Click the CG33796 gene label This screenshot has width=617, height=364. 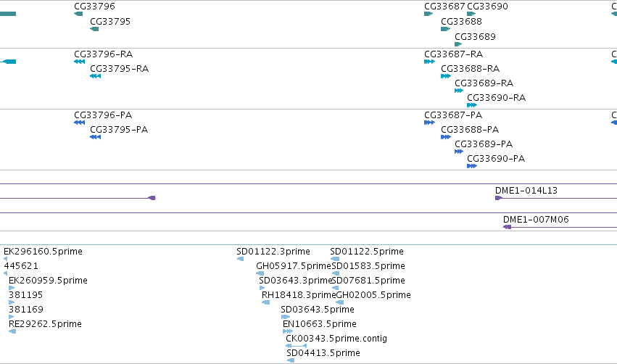[94, 7]
